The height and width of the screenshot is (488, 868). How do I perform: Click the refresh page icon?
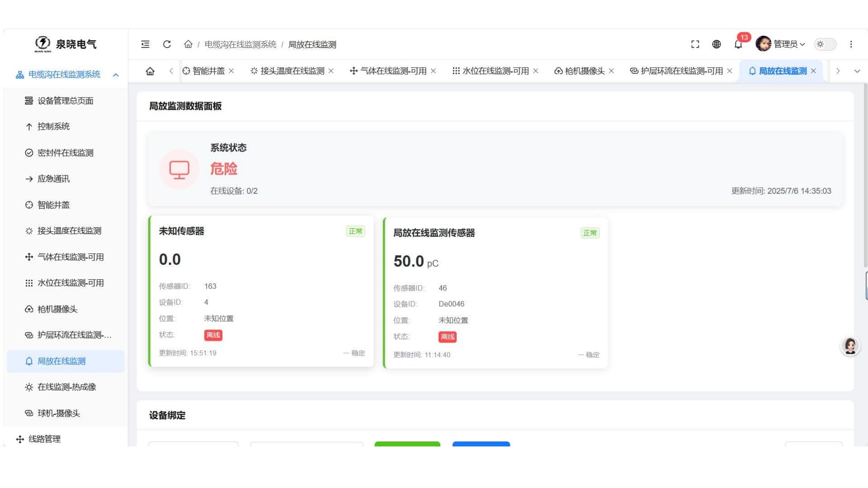coord(167,44)
